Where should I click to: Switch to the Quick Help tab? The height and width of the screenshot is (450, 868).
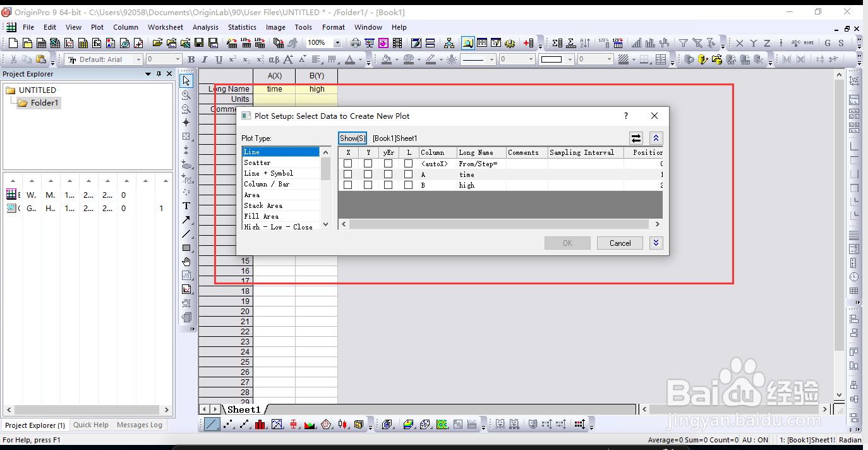(x=91, y=425)
